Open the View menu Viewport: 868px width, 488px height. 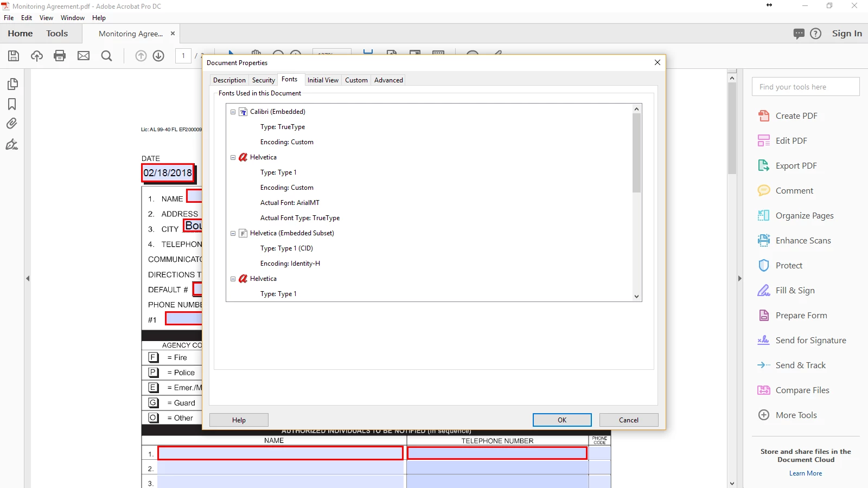47,18
